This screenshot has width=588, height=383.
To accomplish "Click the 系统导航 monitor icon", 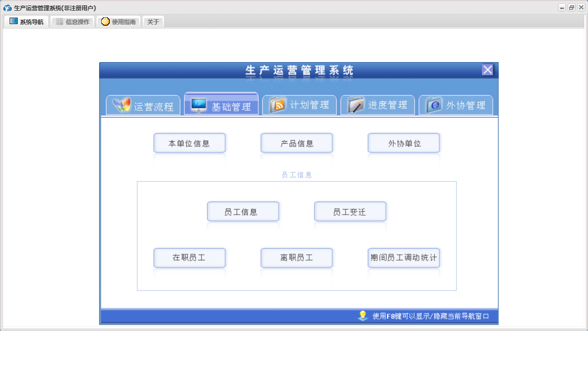I will click(x=13, y=21).
